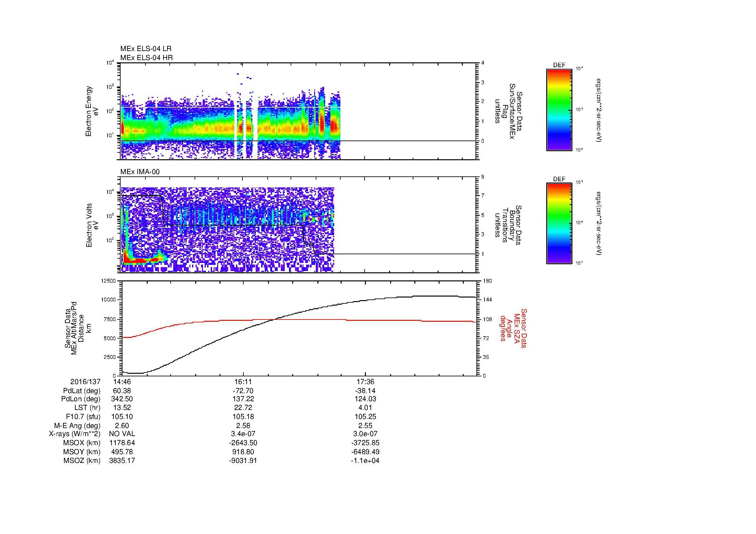Click the X-rays value 'NO VAL'
Screen dimensions: 756x534
(122, 434)
